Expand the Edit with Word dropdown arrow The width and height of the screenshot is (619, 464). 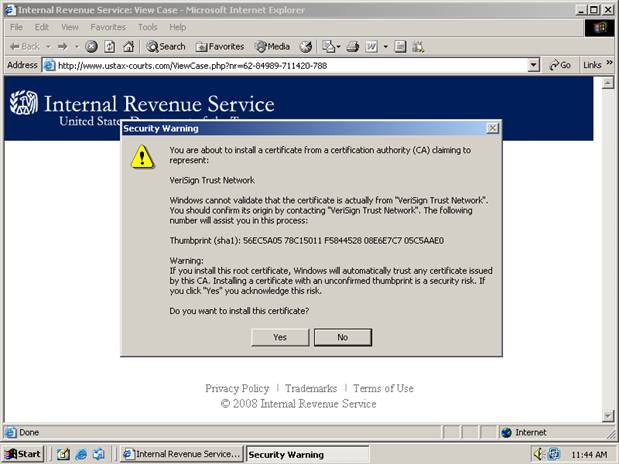point(386,47)
